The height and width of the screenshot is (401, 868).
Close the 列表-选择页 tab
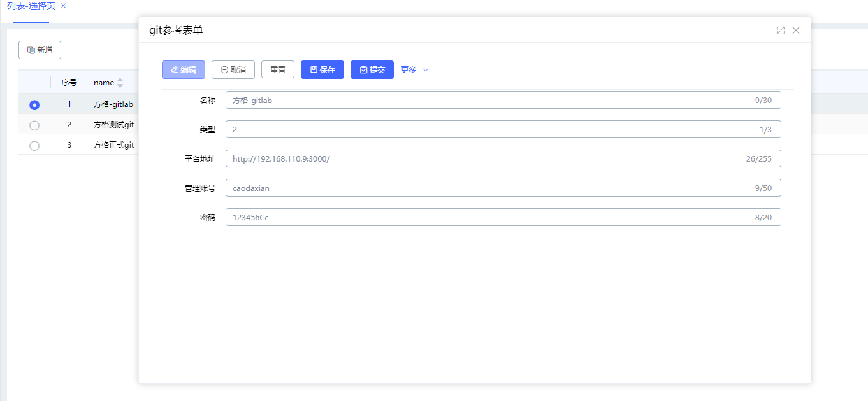click(x=63, y=6)
